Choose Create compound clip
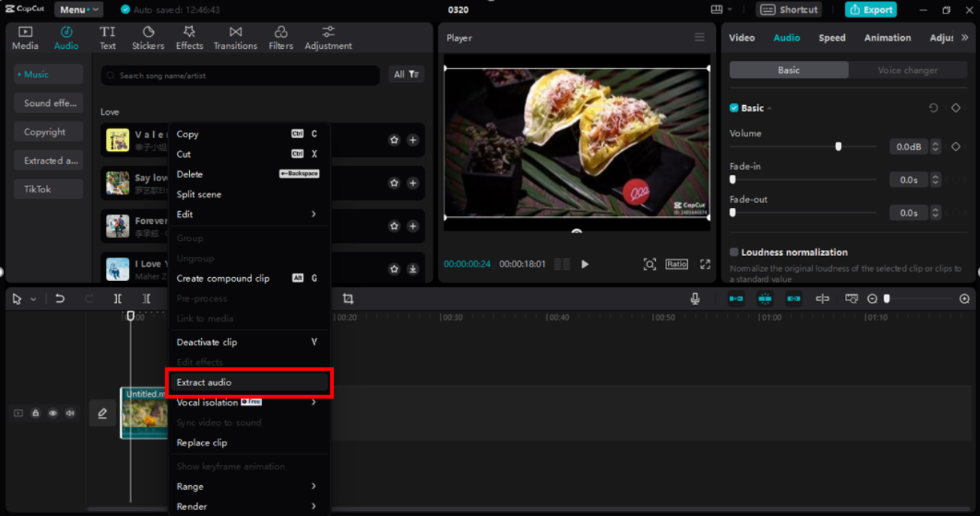Image resolution: width=980 pixels, height=516 pixels. coord(248,278)
